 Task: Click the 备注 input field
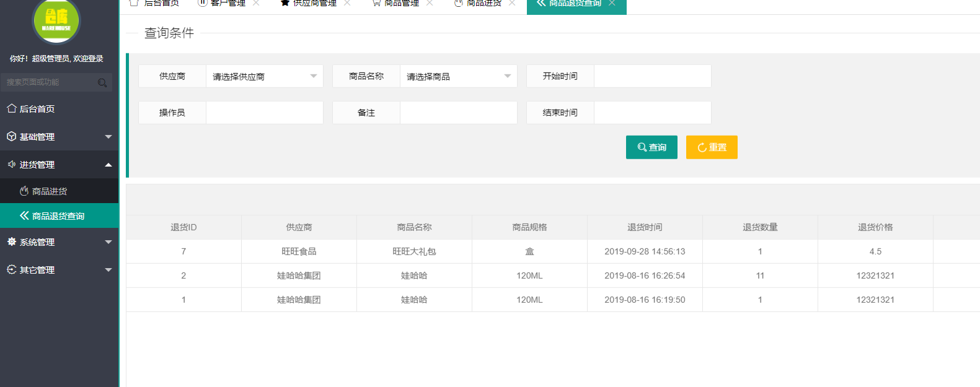[459, 113]
